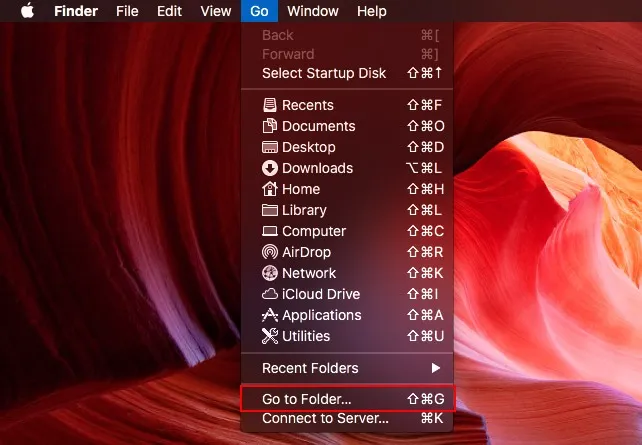The height and width of the screenshot is (445, 642).
Task: Click the ⇧⌘O shortcut beside Documents
Action: point(426,126)
